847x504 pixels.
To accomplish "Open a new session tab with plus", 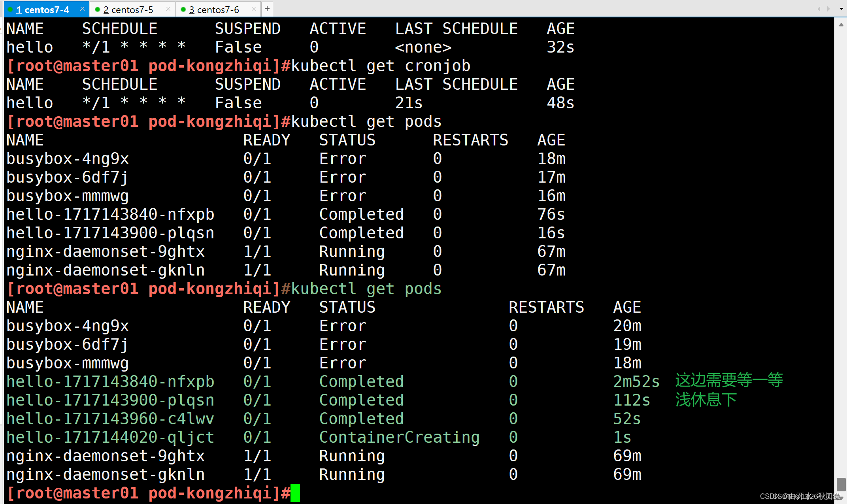I will pos(267,9).
